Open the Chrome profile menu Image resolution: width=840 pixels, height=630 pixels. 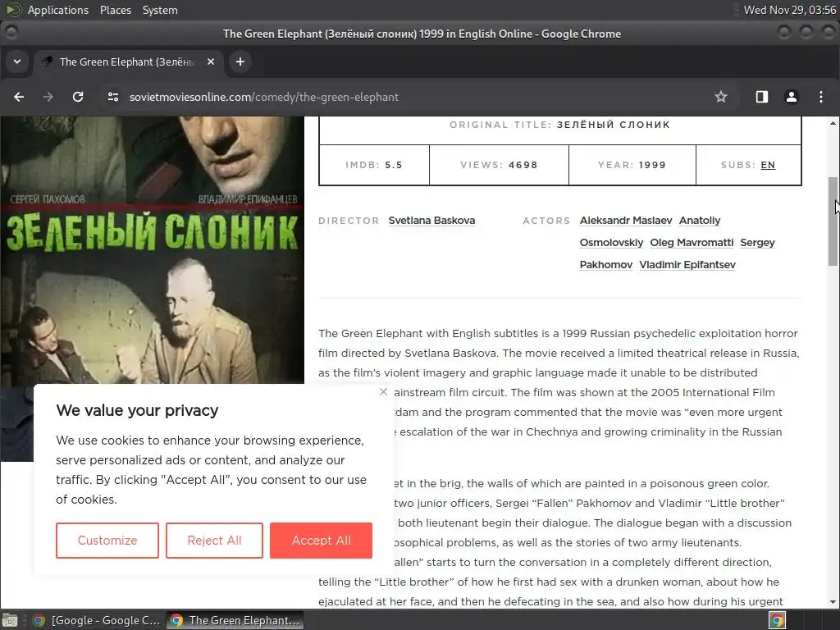point(792,97)
